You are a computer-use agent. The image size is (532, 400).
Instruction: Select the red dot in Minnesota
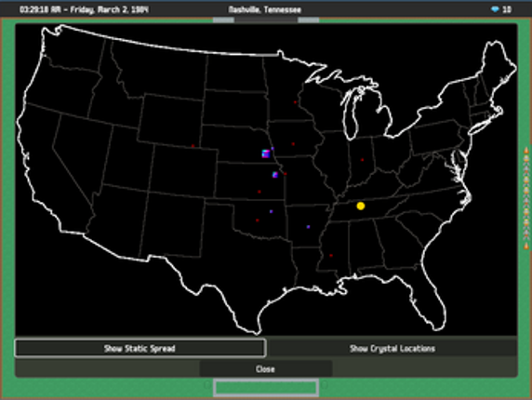click(295, 102)
